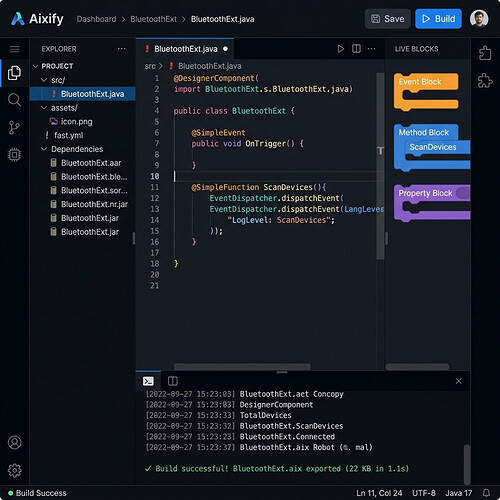Image resolution: width=500 pixels, height=500 pixels.
Task: Run the file with editor play icon
Action: click(340, 49)
